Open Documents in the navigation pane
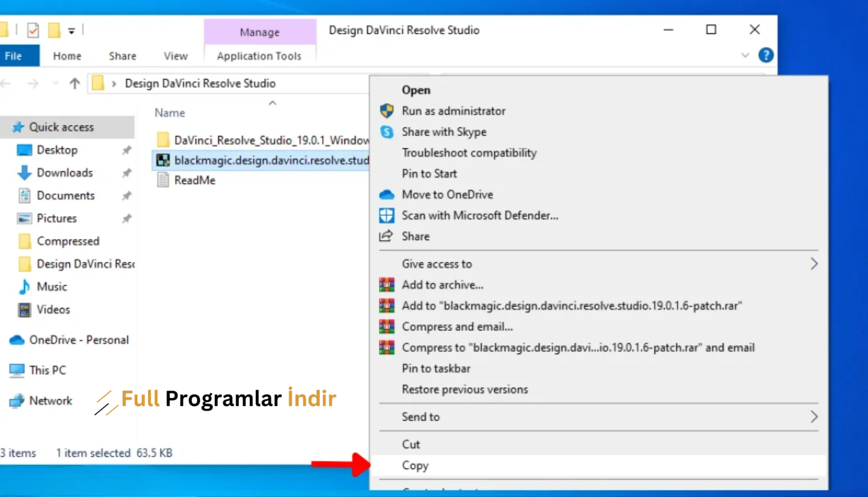868x497 pixels. coord(65,196)
